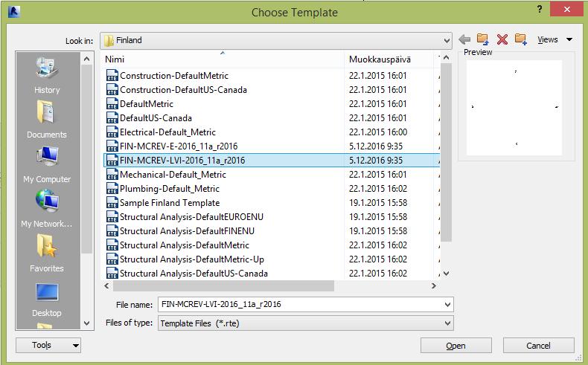
Task: Click the red X Delete icon
Action: pyautogui.click(x=502, y=39)
